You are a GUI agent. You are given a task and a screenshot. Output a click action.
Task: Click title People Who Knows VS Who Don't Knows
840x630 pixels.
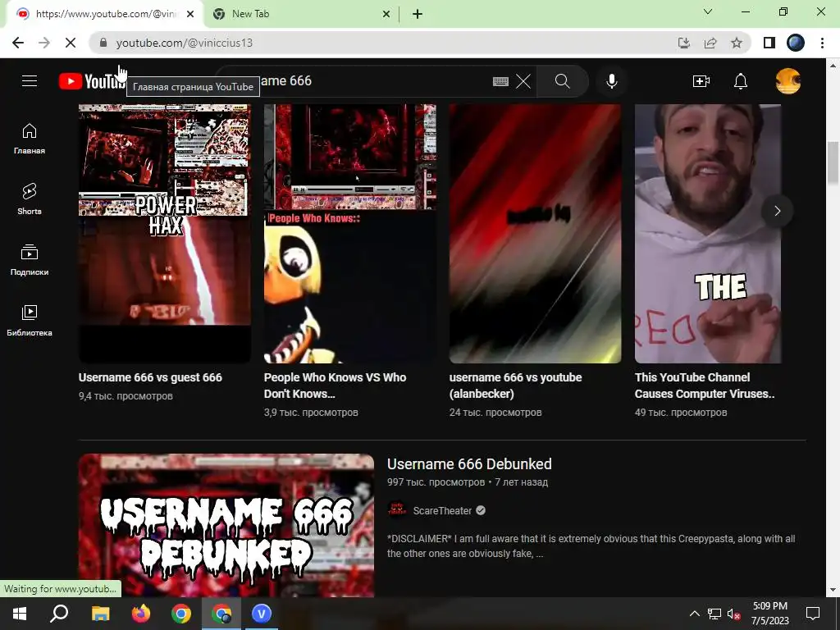(x=335, y=386)
